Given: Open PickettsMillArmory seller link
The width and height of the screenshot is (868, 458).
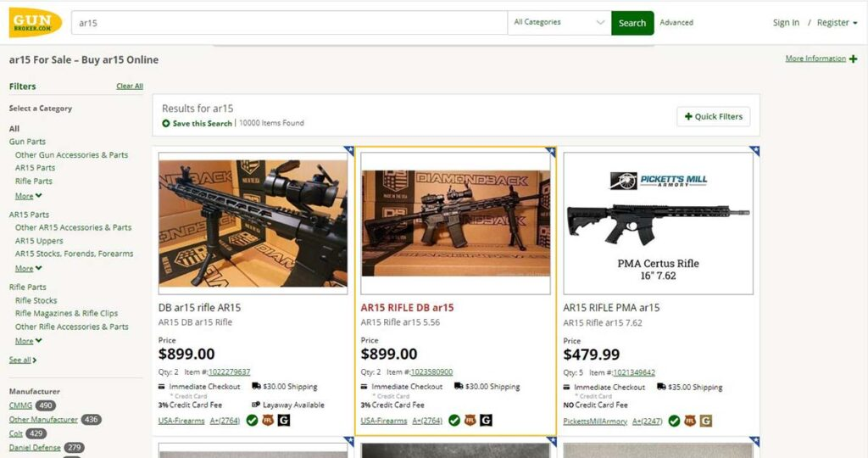Looking at the screenshot, I should pyautogui.click(x=595, y=422).
